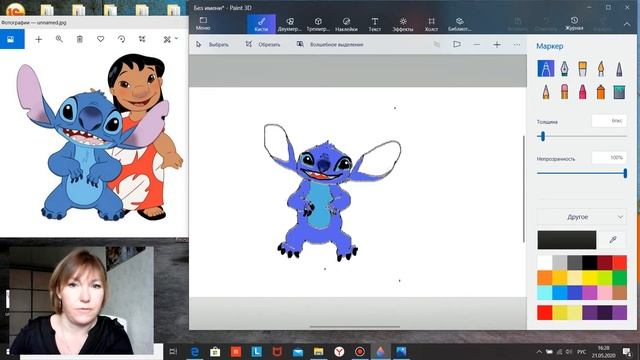
Task: Click the opacity 100% value field
Action: point(609,158)
